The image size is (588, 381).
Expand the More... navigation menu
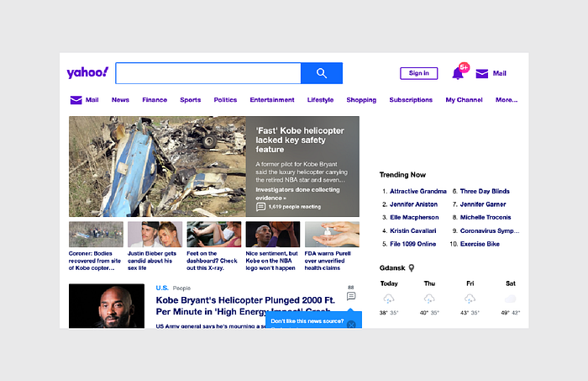pos(507,100)
